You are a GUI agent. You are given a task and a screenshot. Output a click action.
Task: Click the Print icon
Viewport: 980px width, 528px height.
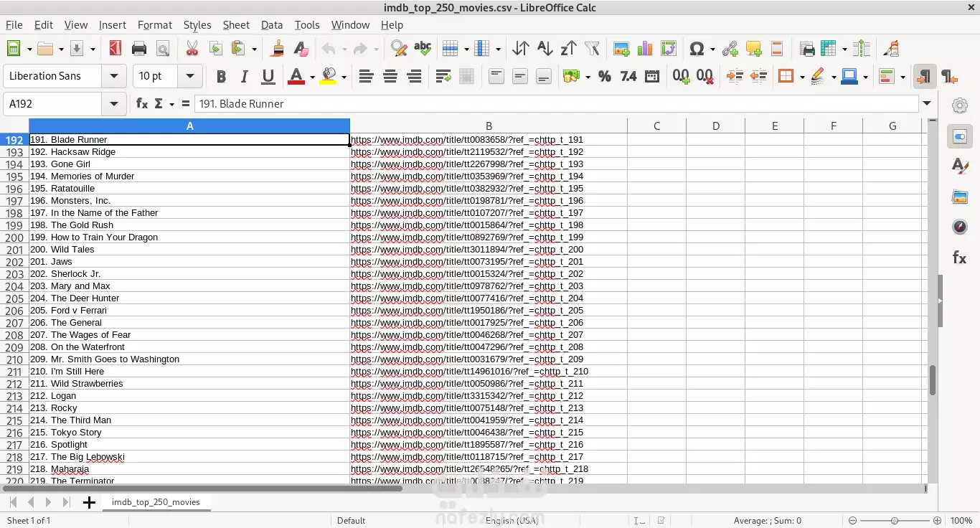[139, 49]
